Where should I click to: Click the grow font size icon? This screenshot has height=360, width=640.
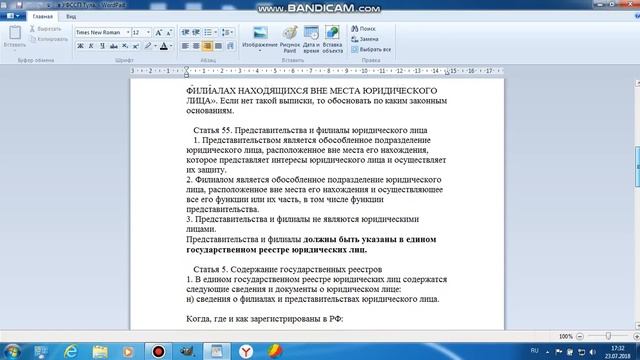(158, 32)
